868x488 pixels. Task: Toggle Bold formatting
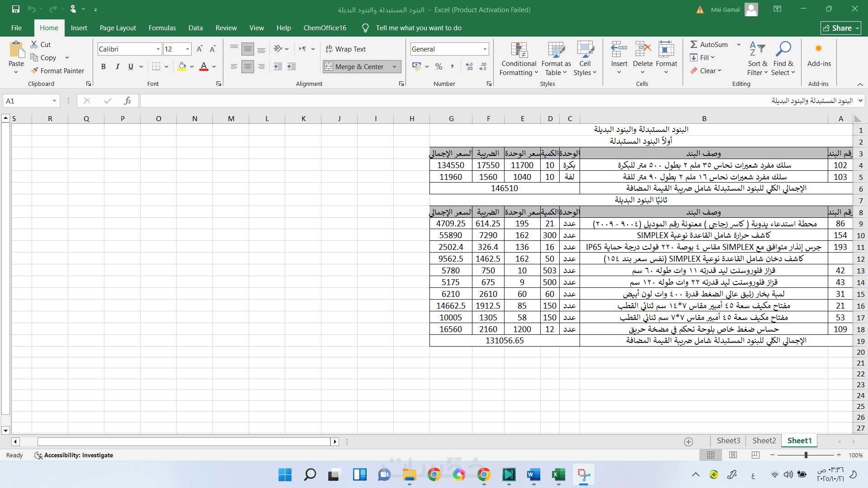click(x=104, y=66)
